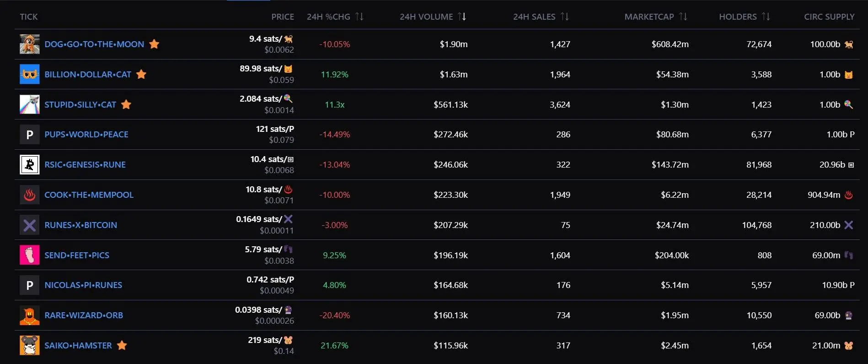Unfavorite SAIKO•HAMSTER using its star
Image resolution: width=868 pixels, height=364 pixels.
(122, 345)
